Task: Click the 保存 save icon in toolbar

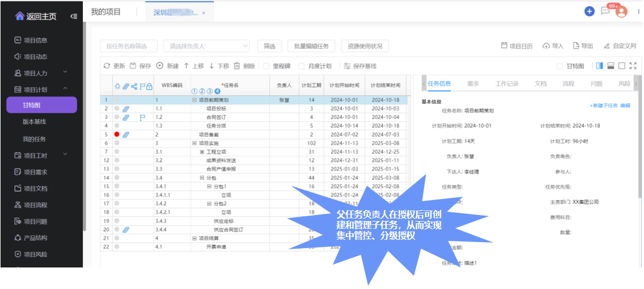Action: coord(133,66)
